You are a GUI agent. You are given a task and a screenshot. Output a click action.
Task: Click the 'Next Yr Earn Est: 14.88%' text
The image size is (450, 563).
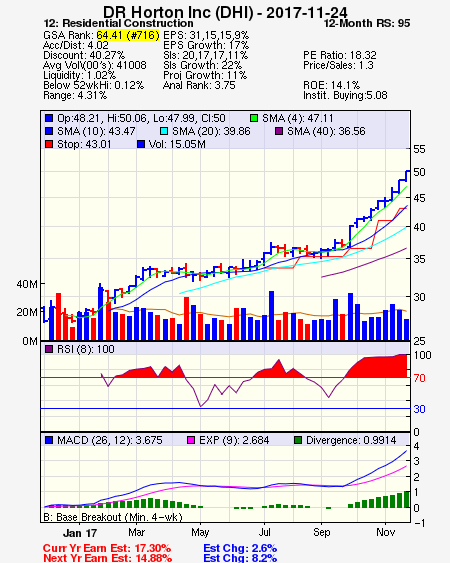(x=107, y=558)
